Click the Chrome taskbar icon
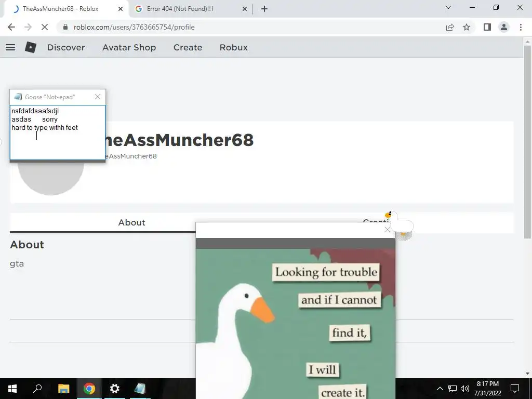 coord(89,389)
